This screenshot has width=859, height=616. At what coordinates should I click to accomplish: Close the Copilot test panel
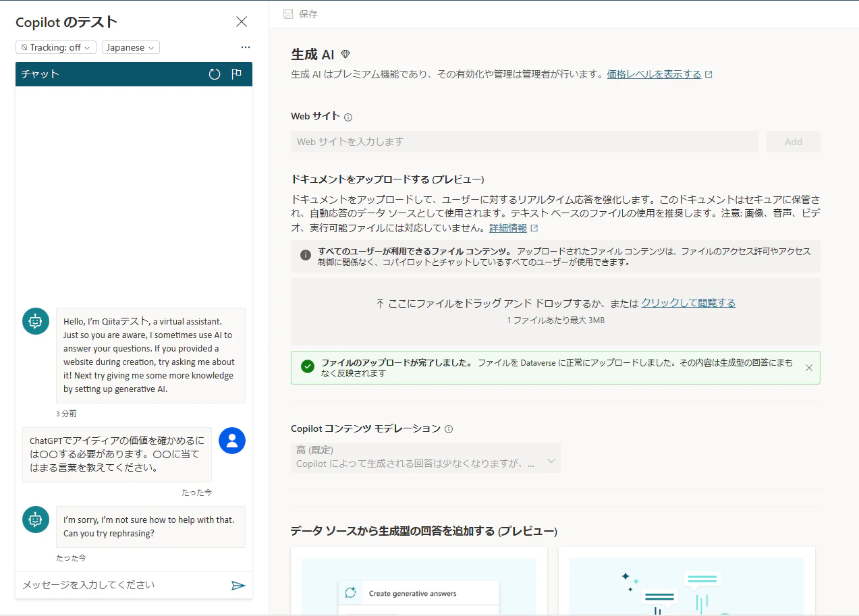(242, 22)
